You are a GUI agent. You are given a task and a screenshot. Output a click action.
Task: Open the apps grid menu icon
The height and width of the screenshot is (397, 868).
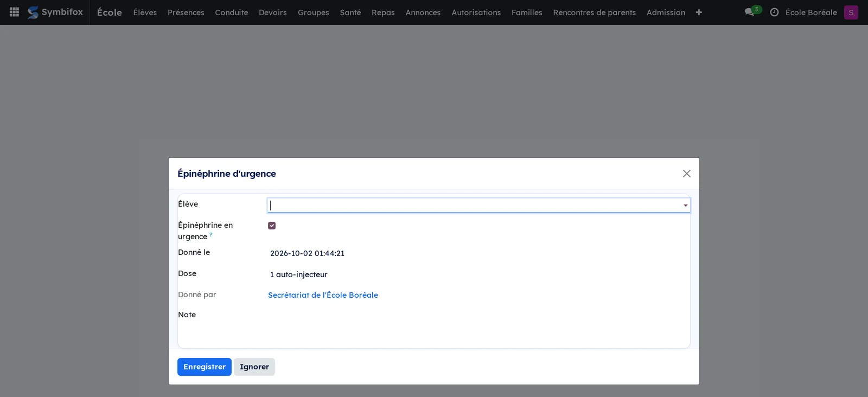click(x=15, y=12)
